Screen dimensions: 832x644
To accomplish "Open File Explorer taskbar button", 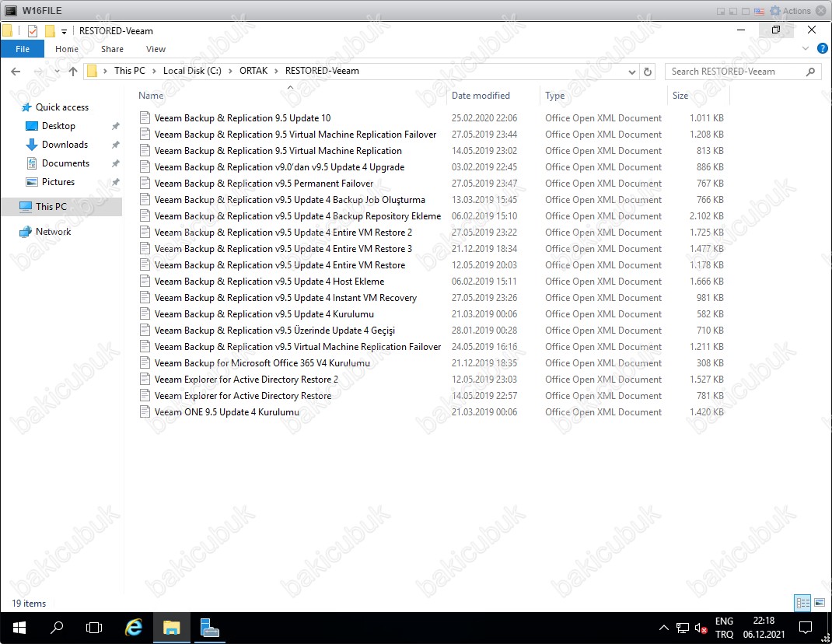I will [171, 628].
